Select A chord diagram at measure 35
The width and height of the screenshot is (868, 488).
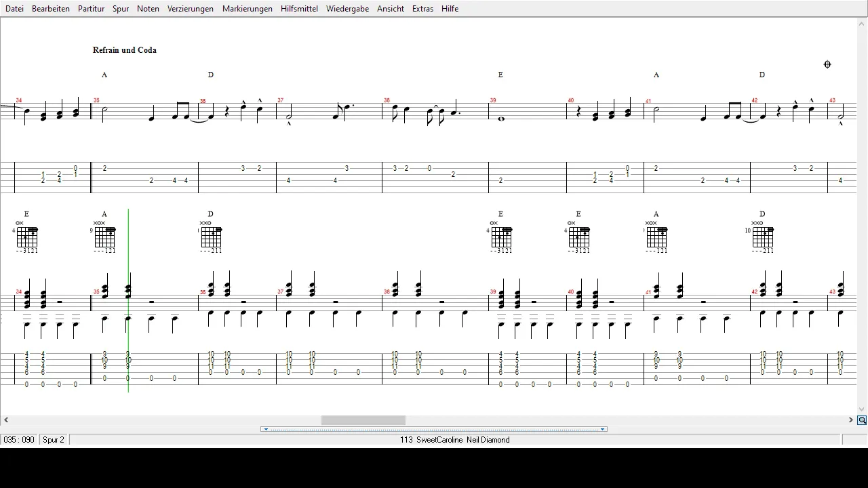(104, 237)
